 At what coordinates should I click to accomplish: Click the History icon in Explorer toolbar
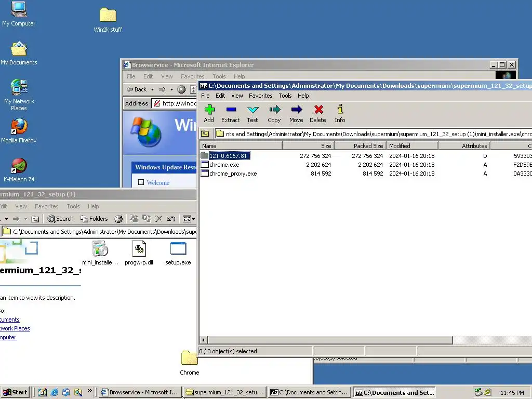(118, 219)
